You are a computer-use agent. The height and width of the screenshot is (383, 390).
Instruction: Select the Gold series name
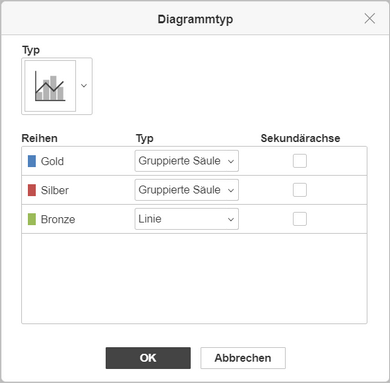coord(52,161)
